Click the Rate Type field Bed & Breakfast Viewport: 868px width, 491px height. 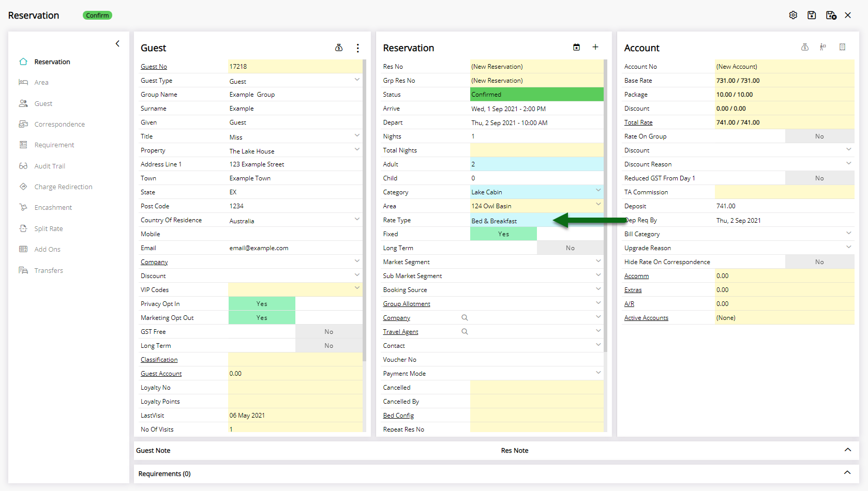[x=537, y=220]
